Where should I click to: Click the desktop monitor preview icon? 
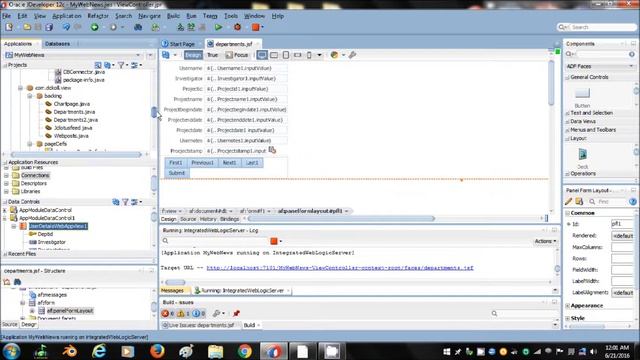262,55
